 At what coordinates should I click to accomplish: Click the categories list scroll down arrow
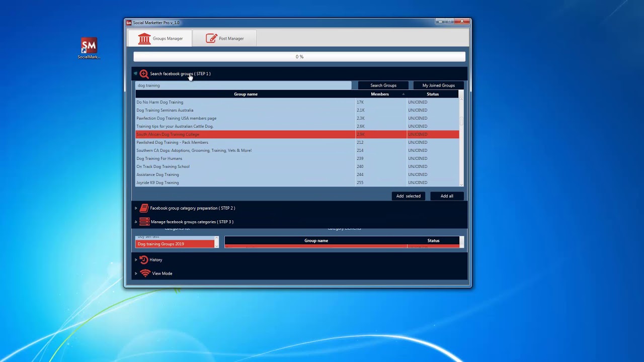click(217, 246)
